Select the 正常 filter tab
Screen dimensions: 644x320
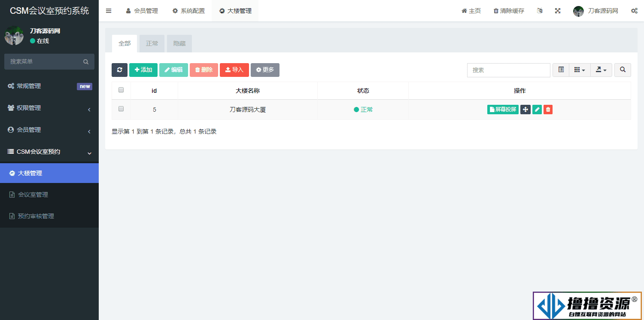[152, 43]
